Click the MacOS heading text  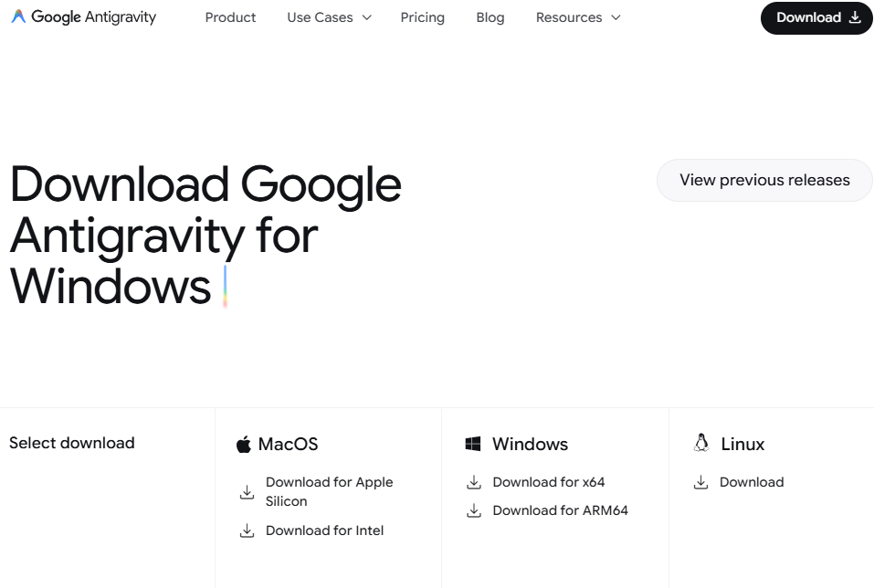click(x=289, y=445)
